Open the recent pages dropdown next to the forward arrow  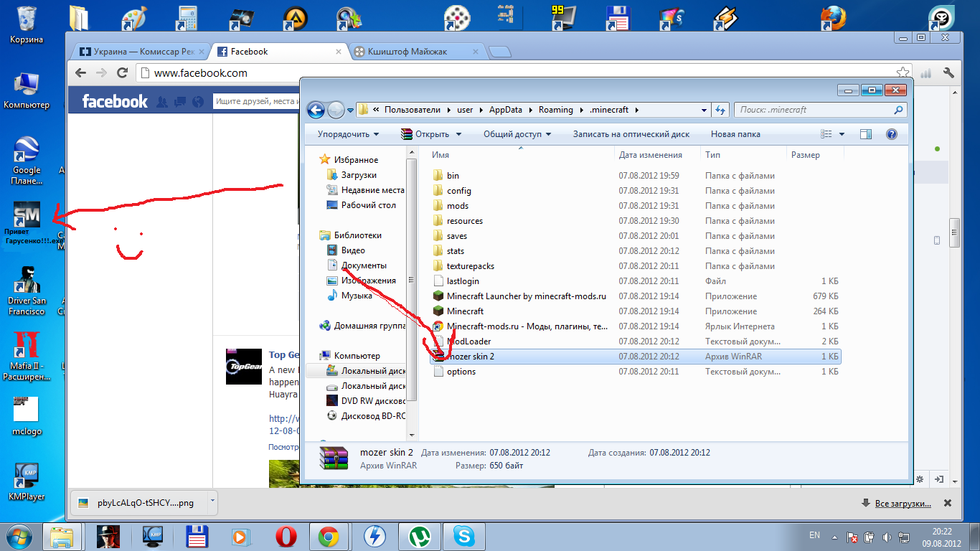pos(351,110)
